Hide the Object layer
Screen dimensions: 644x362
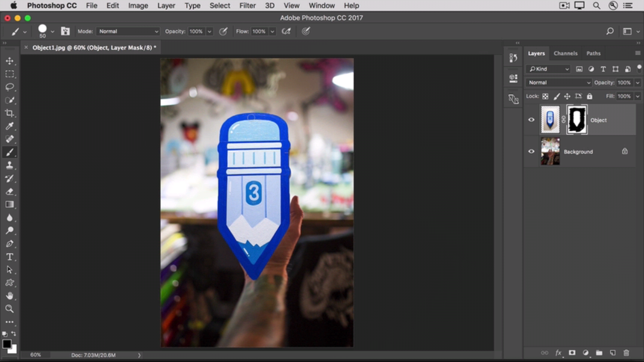click(x=531, y=120)
